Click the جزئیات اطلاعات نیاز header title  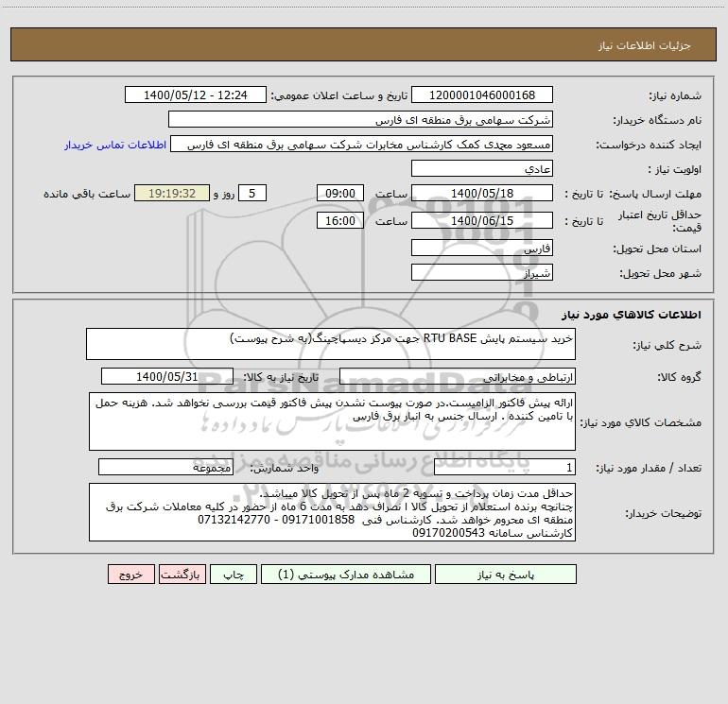tap(645, 45)
